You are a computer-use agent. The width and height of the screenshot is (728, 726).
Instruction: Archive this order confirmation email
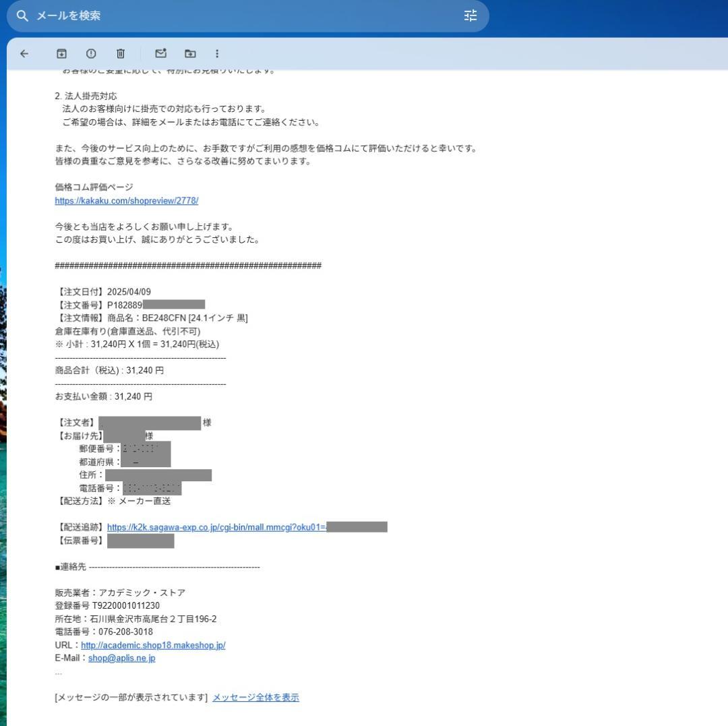pyautogui.click(x=61, y=53)
